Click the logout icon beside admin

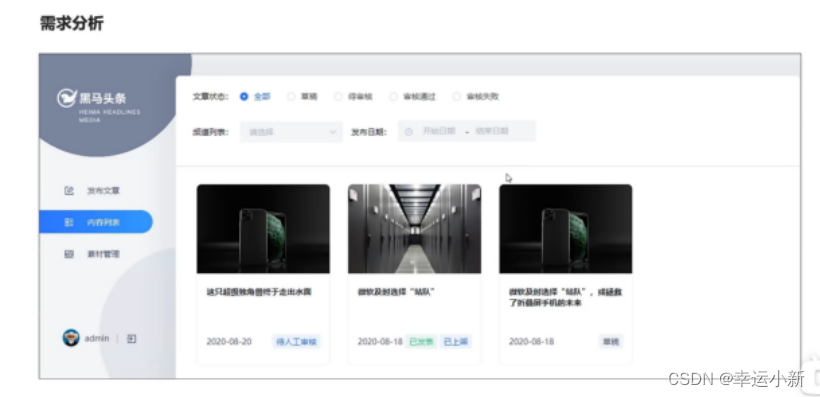coord(131,338)
